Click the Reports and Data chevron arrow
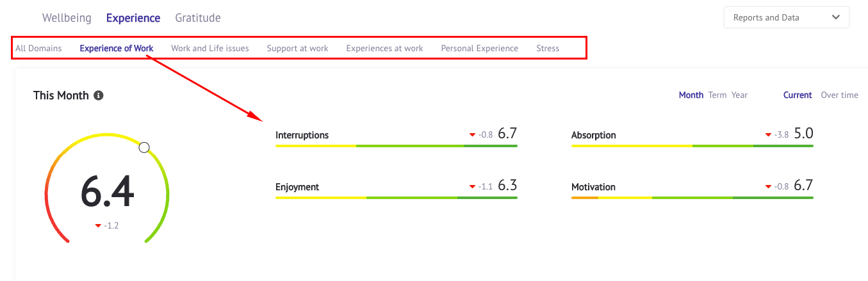Viewport: 868px width, 281px height. 835,17
